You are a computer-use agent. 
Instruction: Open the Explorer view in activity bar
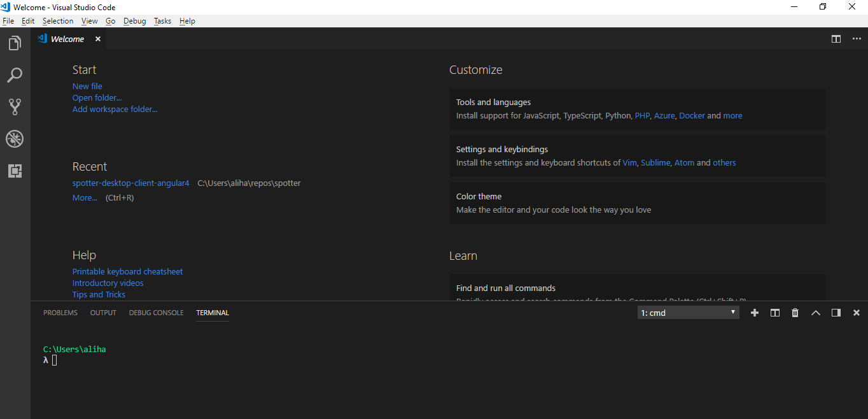point(15,43)
